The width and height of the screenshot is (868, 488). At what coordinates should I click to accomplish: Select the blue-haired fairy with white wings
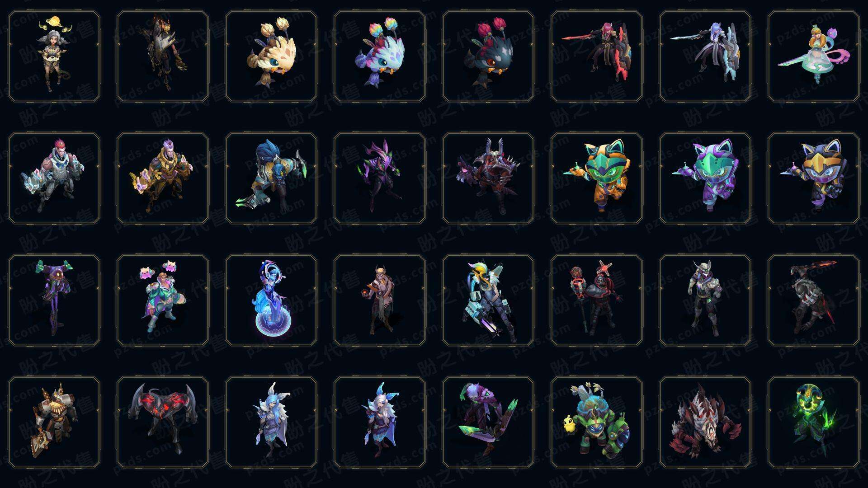pyautogui.click(x=271, y=422)
